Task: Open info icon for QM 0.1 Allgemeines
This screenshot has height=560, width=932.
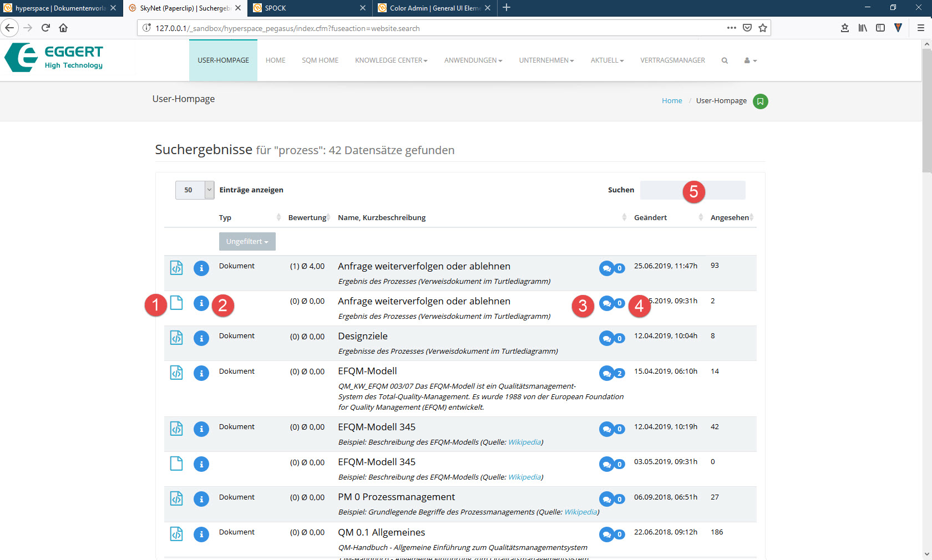Action: (201, 534)
